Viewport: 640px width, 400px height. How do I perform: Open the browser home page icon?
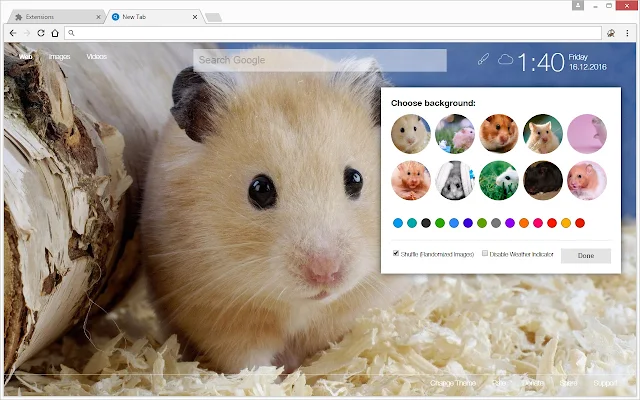pos(55,33)
